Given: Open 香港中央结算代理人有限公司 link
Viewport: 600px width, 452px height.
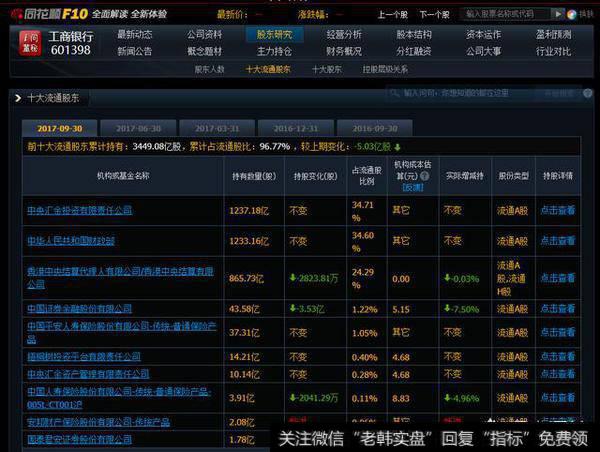Looking at the screenshot, I should pyautogui.click(x=120, y=278).
